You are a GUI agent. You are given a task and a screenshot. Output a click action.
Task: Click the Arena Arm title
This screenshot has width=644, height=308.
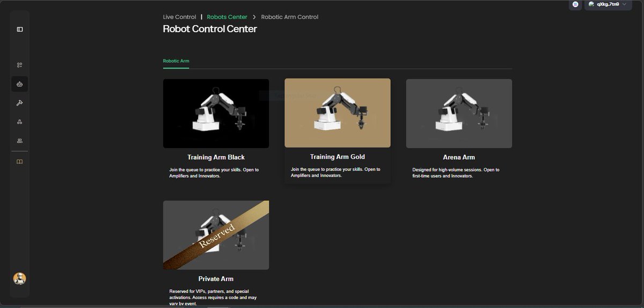[459, 157]
